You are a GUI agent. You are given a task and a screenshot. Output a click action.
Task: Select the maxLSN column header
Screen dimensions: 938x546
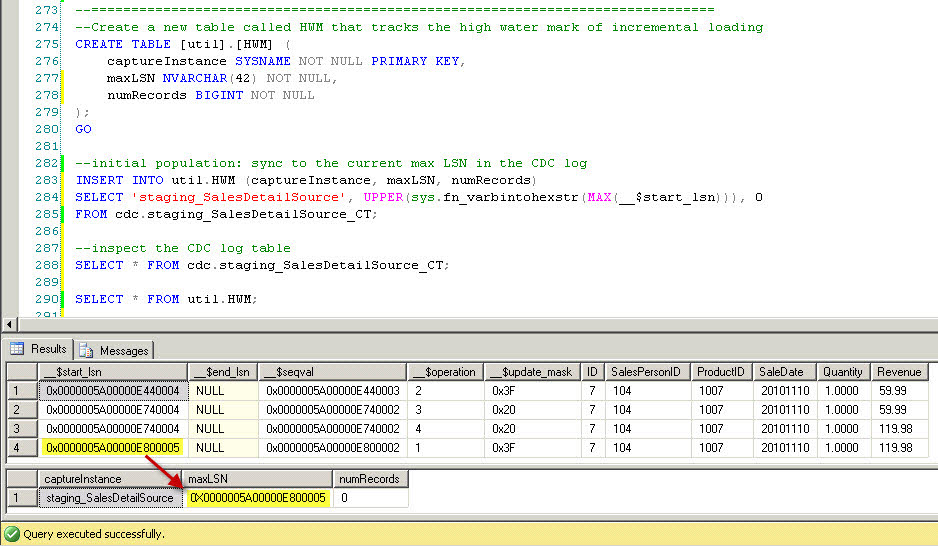point(257,479)
